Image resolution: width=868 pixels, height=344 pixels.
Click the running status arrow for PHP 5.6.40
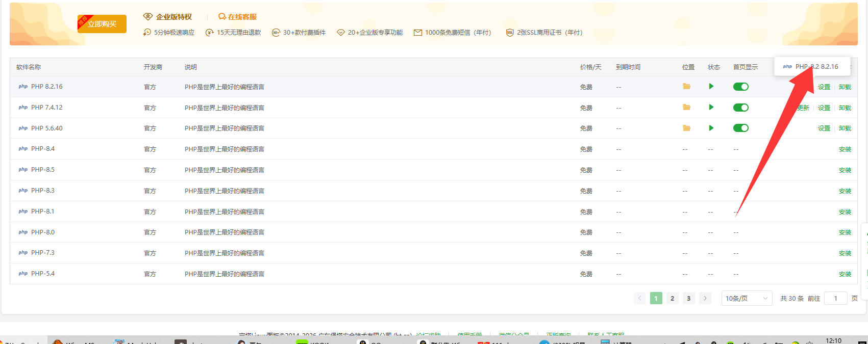pos(711,128)
